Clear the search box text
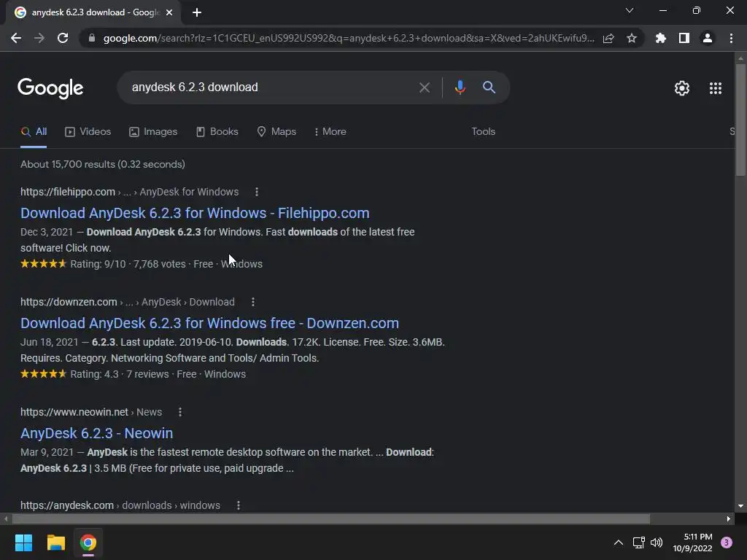The image size is (747, 560). coord(424,87)
